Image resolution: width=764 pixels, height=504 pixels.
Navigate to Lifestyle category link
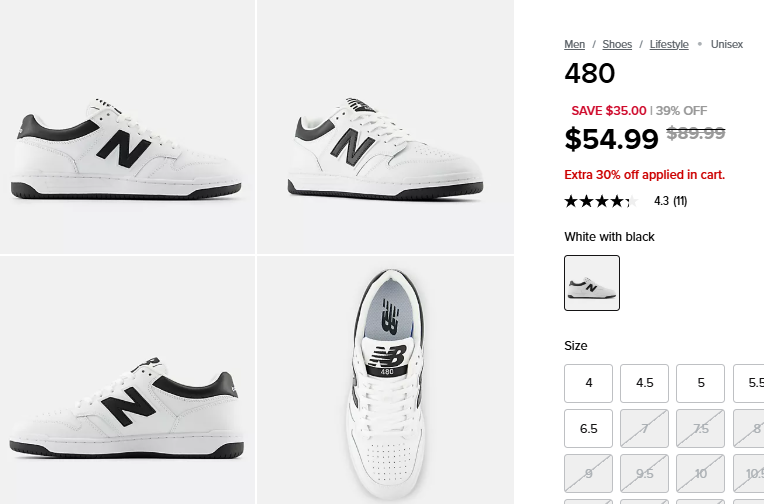(669, 44)
